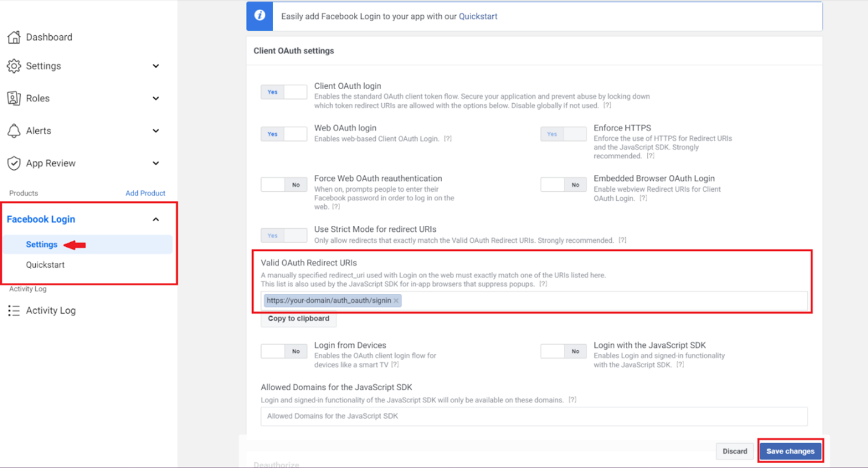Click the Alerts label in sidebar

pyautogui.click(x=38, y=131)
